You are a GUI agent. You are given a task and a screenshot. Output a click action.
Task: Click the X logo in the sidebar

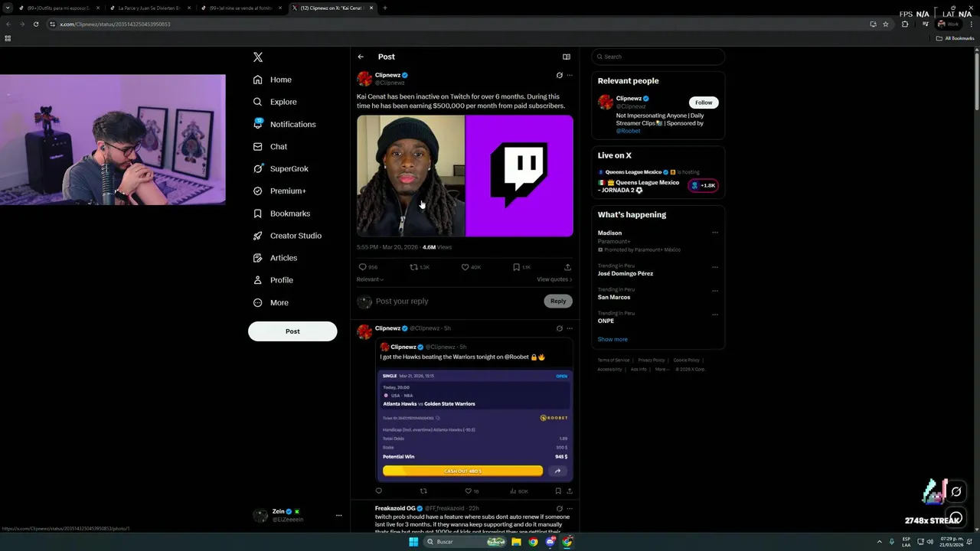[258, 57]
